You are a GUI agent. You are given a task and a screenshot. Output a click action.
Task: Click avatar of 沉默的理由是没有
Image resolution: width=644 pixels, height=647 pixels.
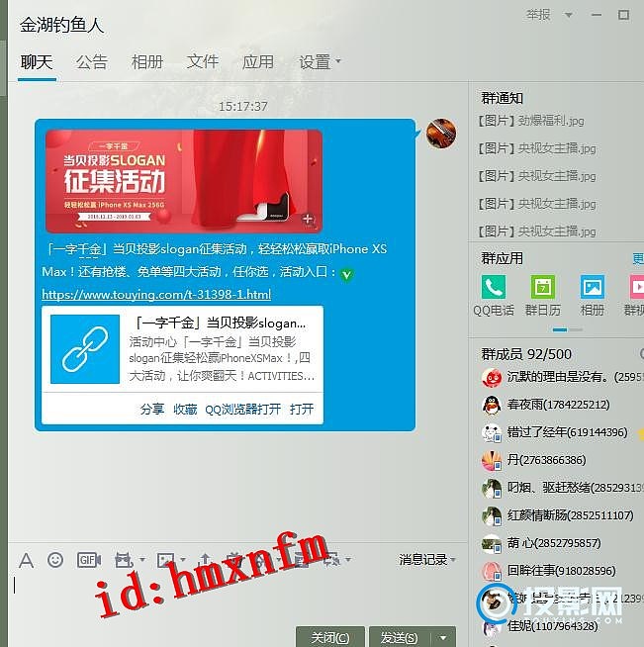point(492,377)
